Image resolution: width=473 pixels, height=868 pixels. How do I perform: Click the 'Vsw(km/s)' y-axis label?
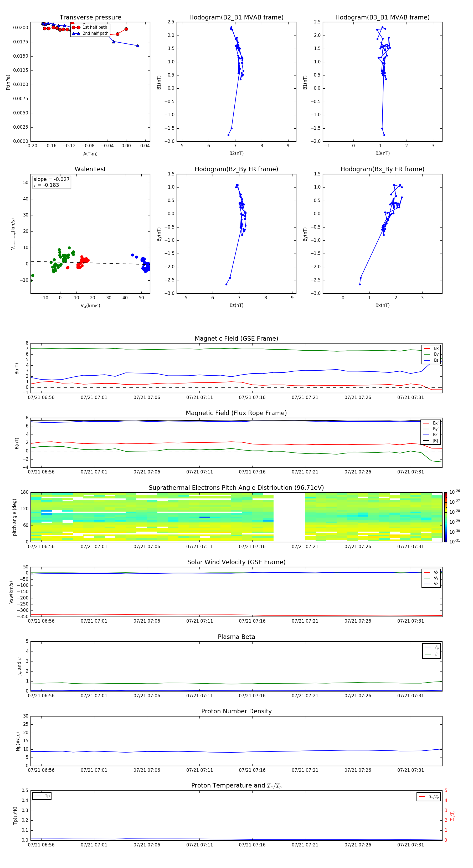pos(11,592)
